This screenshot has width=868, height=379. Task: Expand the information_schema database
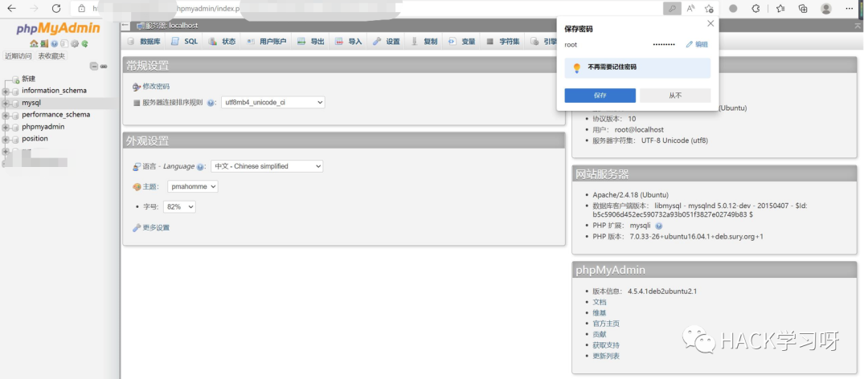point(6,92)
